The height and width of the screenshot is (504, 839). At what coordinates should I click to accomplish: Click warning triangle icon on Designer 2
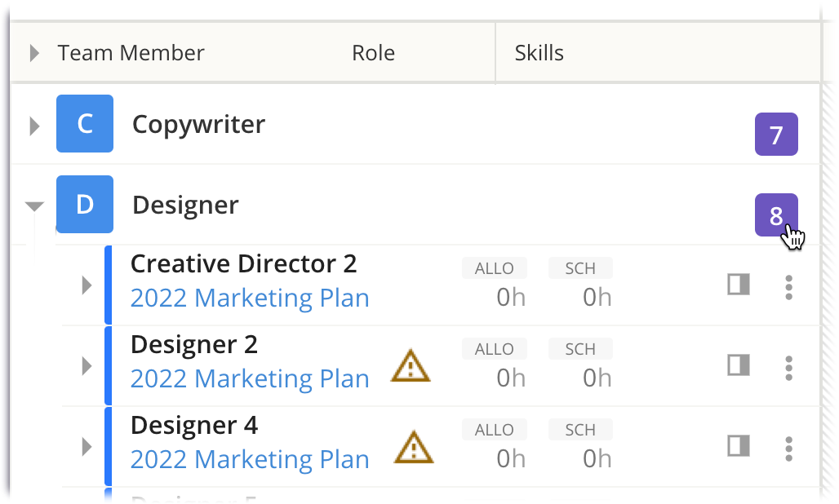coord(411,366)
